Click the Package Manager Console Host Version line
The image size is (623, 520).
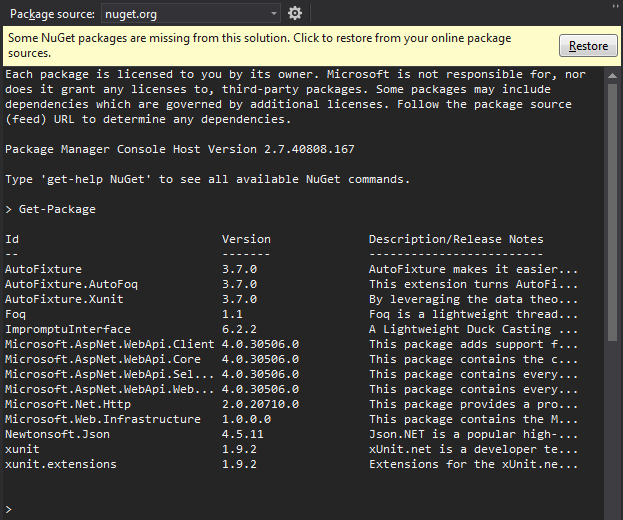tap(180, 149)
